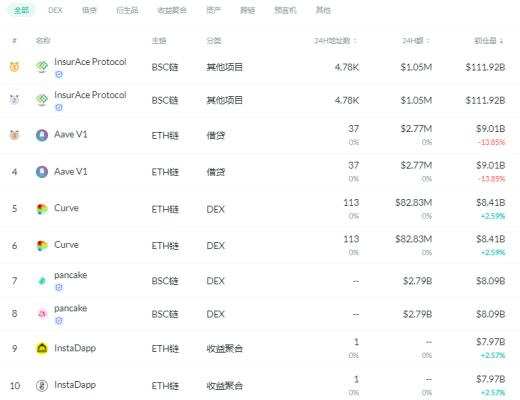The width and height of the screenshot is (520, 400).
Task: Open the 收益聚合 tab
Action: [x=172, y=10]
